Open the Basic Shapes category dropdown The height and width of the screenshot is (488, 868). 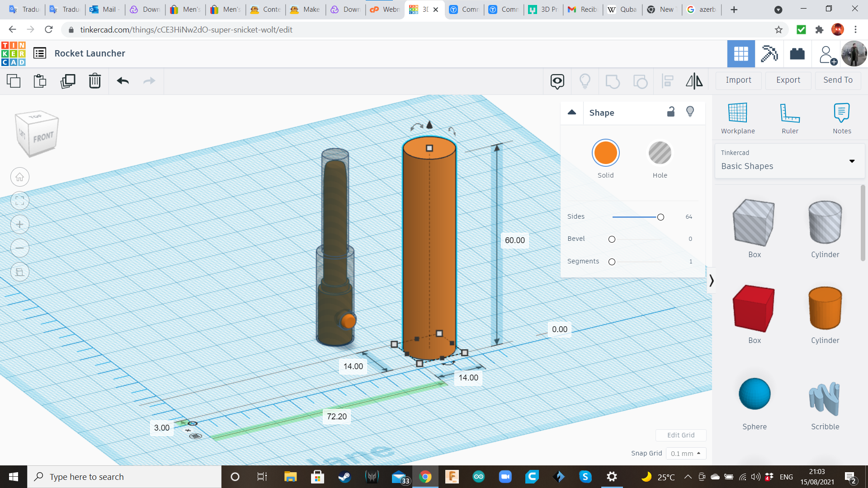click(x=852, y=161)
